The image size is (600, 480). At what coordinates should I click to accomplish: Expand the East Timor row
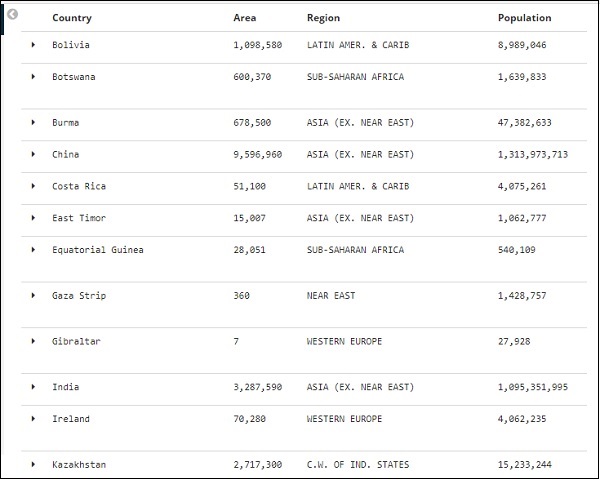click(33, 218)
